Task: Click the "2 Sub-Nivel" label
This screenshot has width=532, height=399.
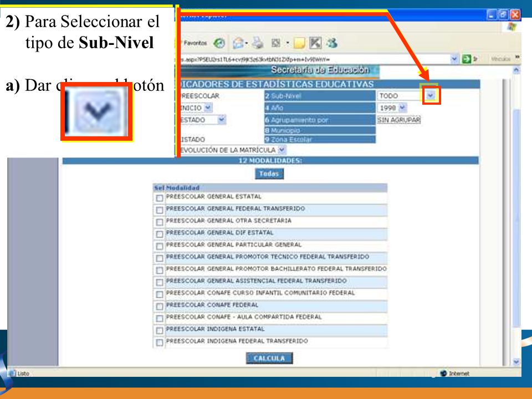Action: tap(283, 96)
